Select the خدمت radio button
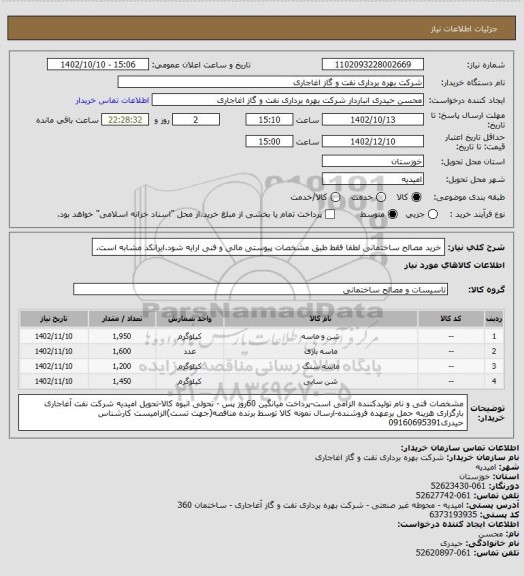The width and height of the screenshot is (524, 576). click(x=381, y=197)
